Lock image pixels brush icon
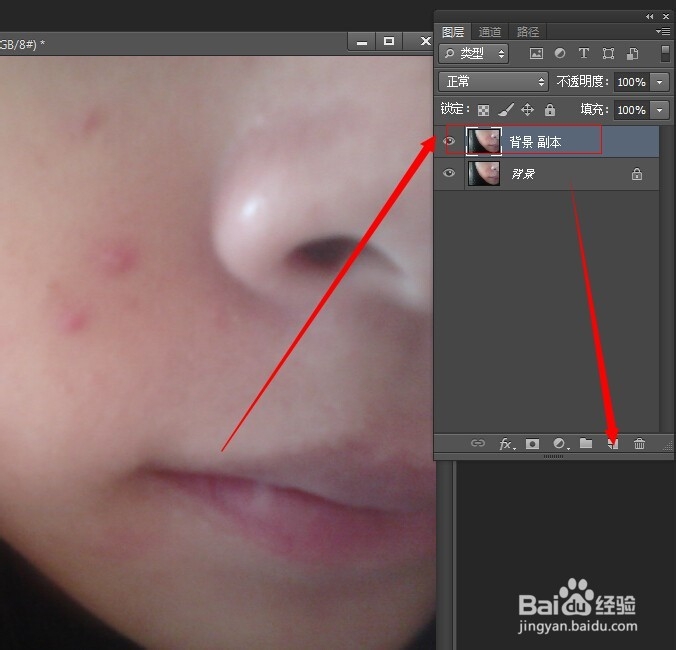Image resolution: width=676 pixels, height=650 pixels. pyautogui.click(x=506, y=110)
